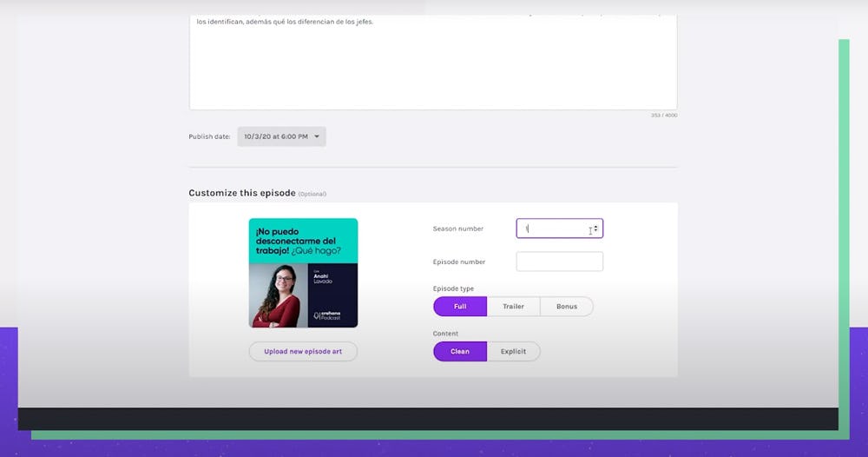The height and width of the screenshot is (457, 868).
Task: Click the dropdown arrow beside 10/3/20 at 6:00 PM
Action: (x=317, y=136)
